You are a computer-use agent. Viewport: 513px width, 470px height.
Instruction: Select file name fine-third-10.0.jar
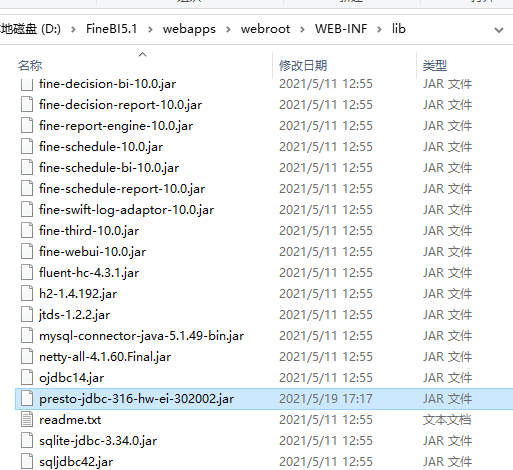point(89,231)
